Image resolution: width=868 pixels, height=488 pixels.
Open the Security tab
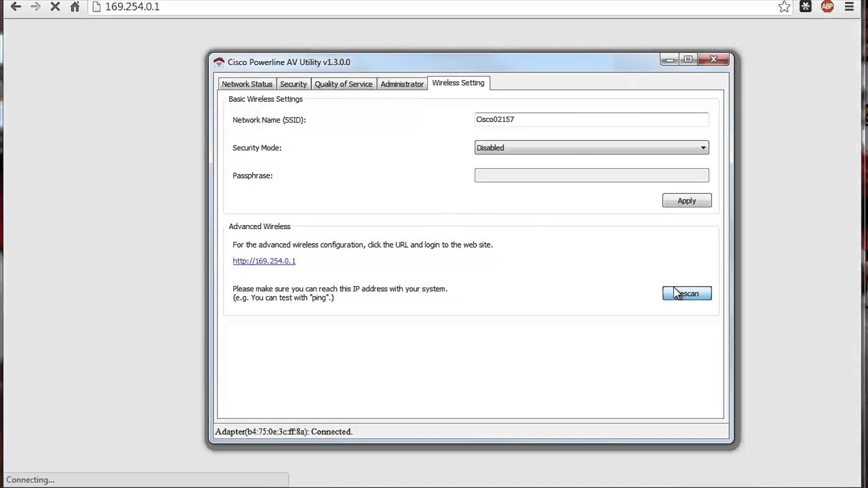tap(294, 84)
